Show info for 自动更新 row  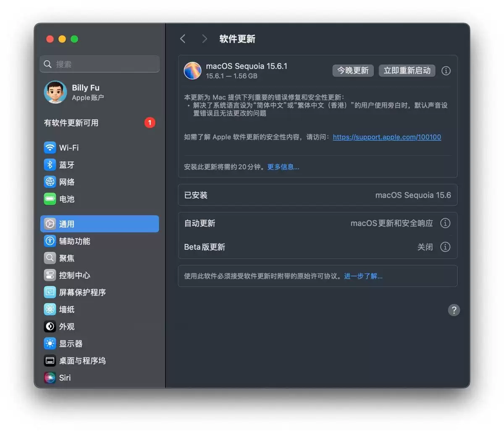(x=445, y=223)
